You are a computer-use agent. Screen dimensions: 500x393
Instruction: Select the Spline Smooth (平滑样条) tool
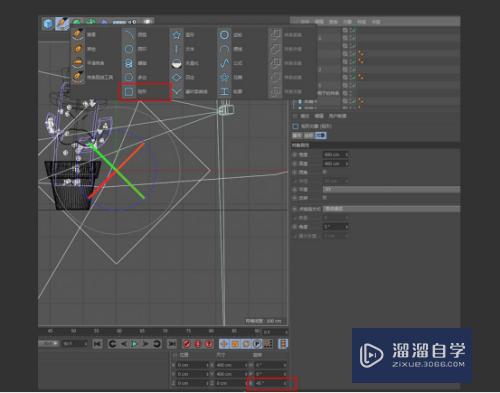[x=78, y=63]
